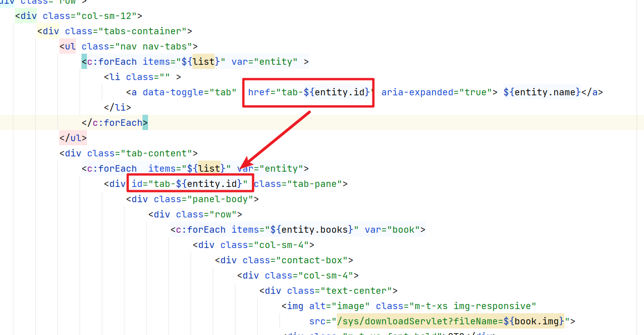The height and width of the screenshot is (335, 644).
Task: Click the class="tab-pane" attribute
Action: [298, 184]
